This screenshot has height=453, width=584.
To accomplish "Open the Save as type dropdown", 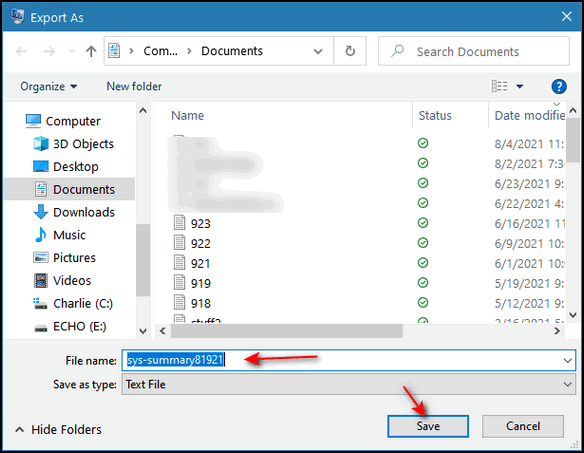I will point(349,384).
